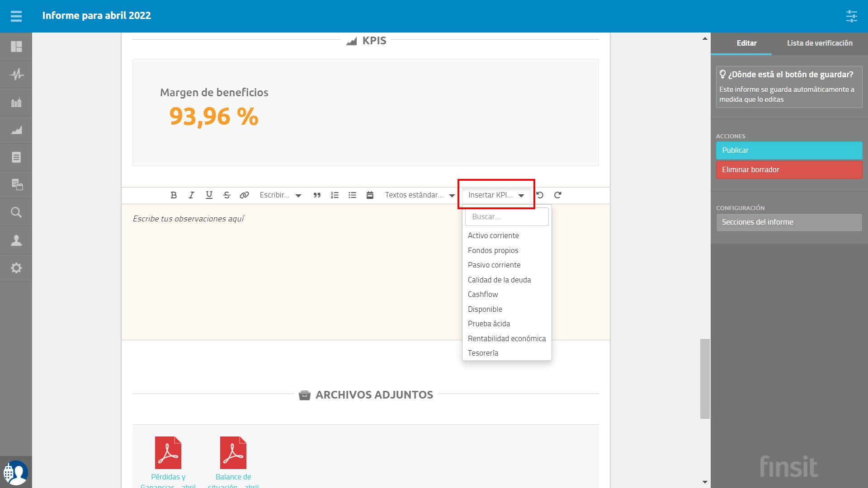Insert a hyperlink with the link icon
Image resolution: width=868 pixels, height=488 pixels.
coord(244,195)
